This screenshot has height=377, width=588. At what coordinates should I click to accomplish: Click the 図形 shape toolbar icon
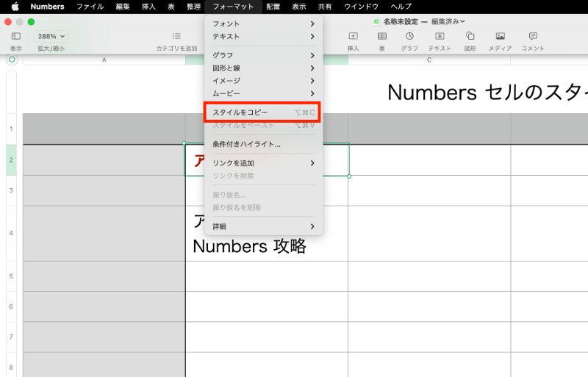pos(470,37)
